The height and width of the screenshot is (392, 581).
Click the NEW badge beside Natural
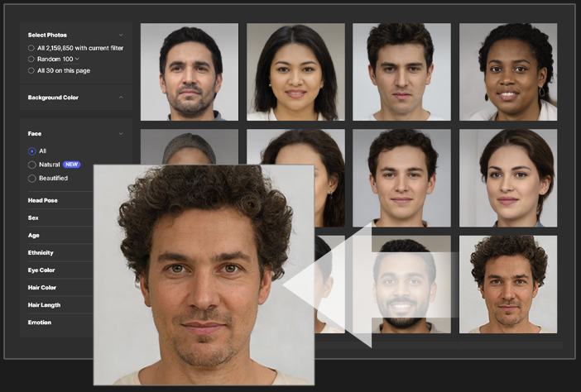71,165
